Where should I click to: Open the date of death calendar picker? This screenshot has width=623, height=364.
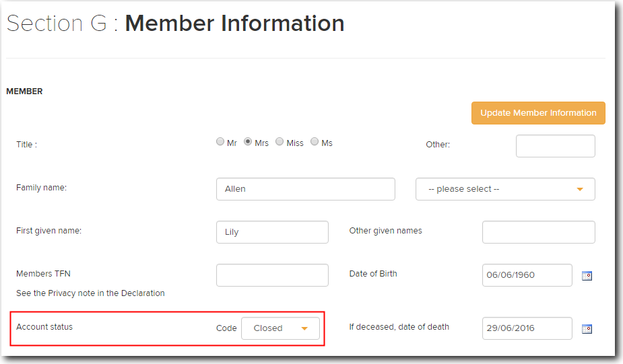(x=587, y=328)
